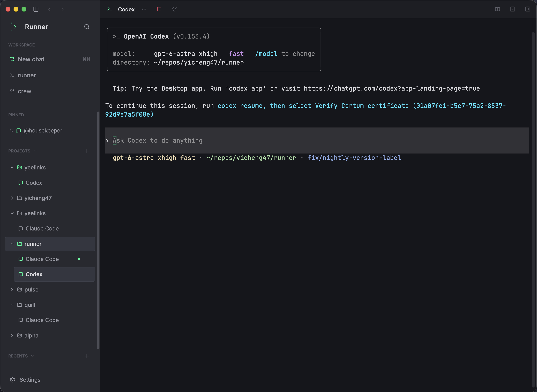Open Settings at sidebar bottom
This screenshot has height=392, width=537.
click(x=50, y=380)
